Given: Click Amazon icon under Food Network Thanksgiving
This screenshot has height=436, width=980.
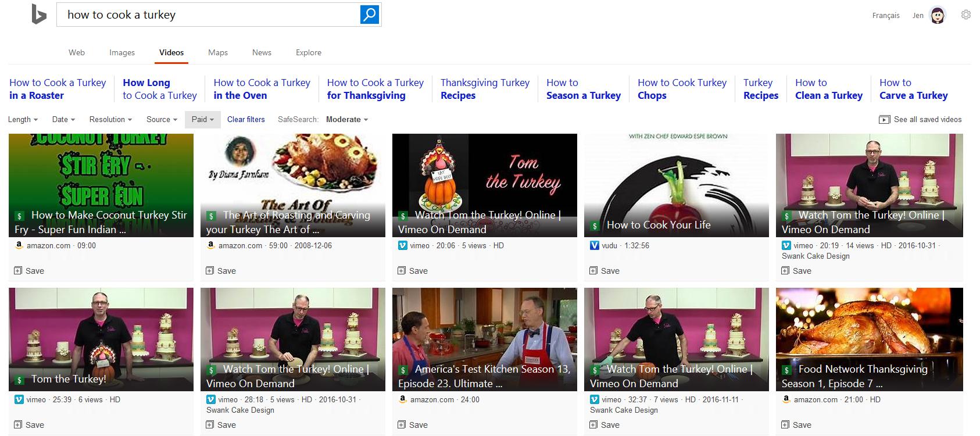Looking at the screenshot, I should [786, 400].
